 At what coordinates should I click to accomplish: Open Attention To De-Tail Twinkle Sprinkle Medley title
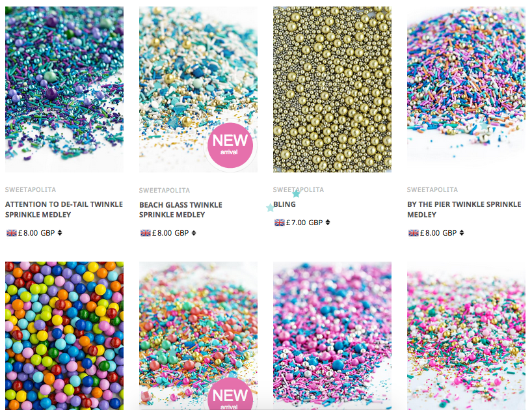pos(64,210)
